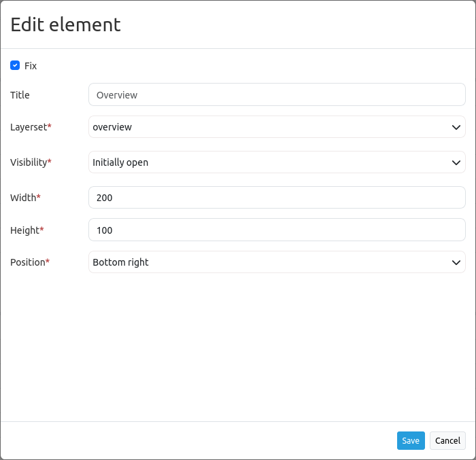Image resolution: width=476 pixels, height=460 pixels.
Task: Click the Width field label
Action: point(23,198)
